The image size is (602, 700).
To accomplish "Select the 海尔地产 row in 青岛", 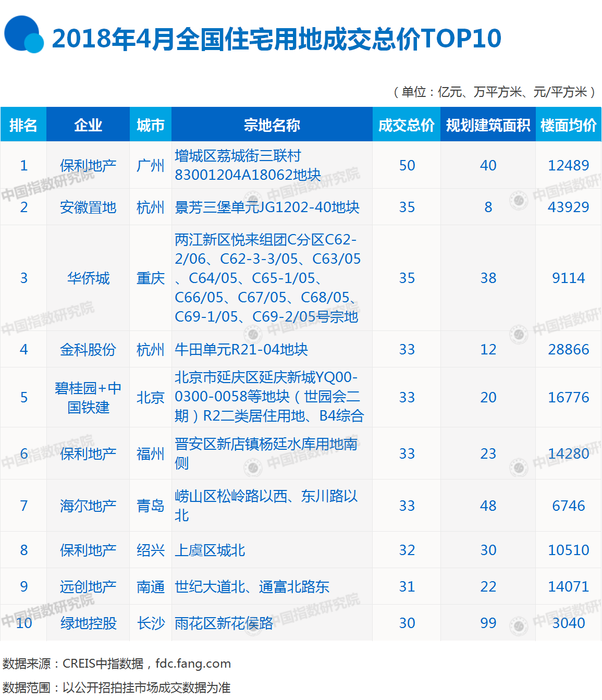I will [x=88, y=505].
